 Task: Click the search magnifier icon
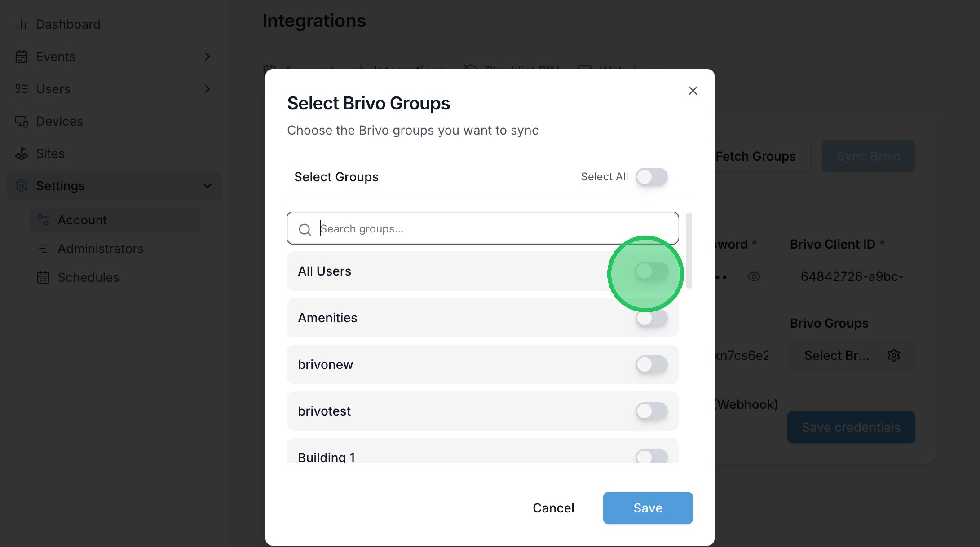[x=305, y=229]
